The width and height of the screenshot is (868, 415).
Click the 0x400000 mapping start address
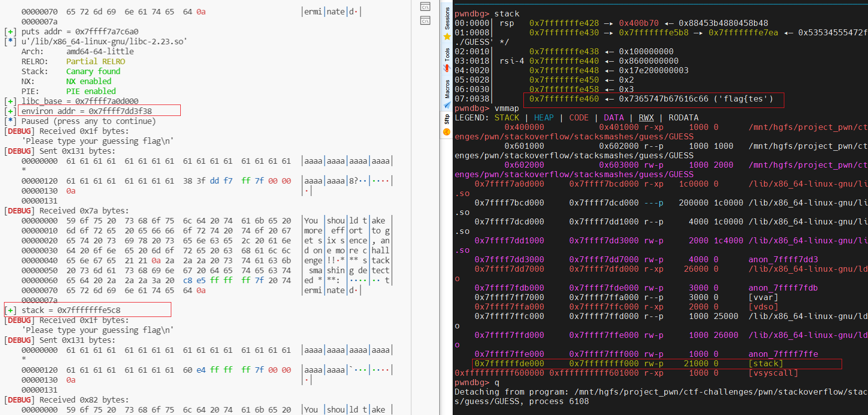coord(524,127)
